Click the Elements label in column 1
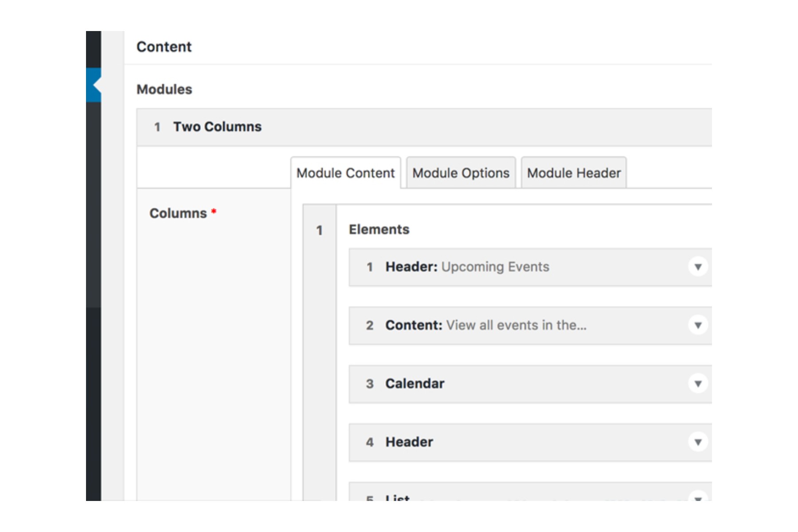Viewport: 798px width, 532px height. pos(379,230)
